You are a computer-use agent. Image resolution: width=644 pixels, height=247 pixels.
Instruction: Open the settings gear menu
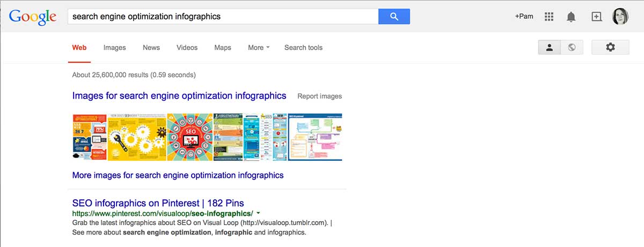(x=610, y=48)
